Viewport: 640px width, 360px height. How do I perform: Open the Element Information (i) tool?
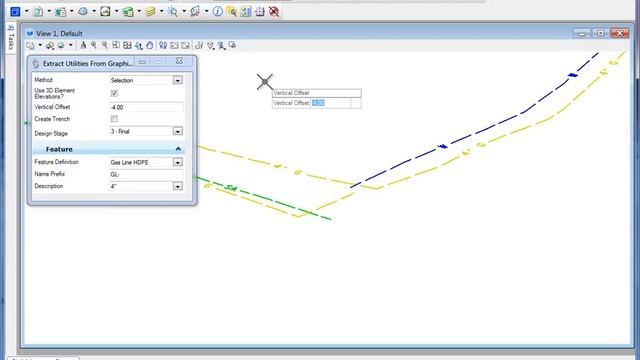218,11
